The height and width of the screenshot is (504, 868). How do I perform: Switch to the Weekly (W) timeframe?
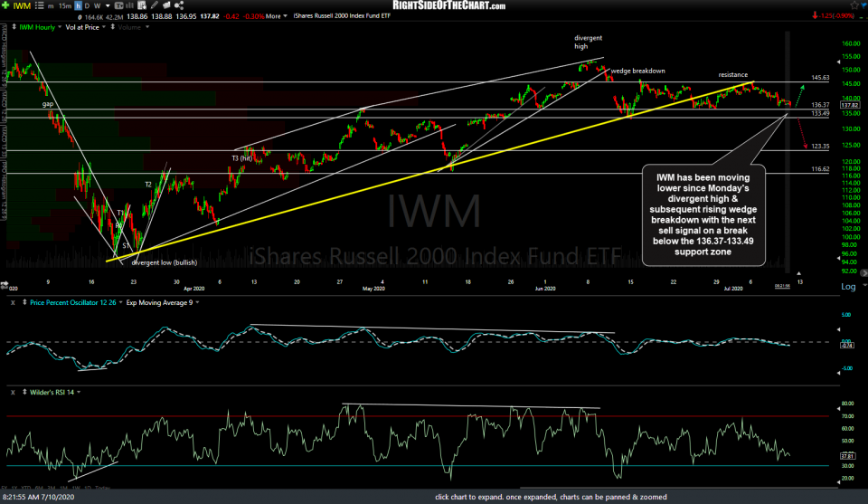(x=98, y=6)
